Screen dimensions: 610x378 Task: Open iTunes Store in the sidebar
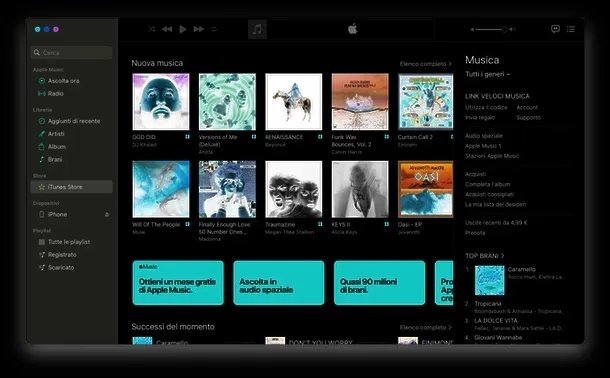[x=72, y=187]
